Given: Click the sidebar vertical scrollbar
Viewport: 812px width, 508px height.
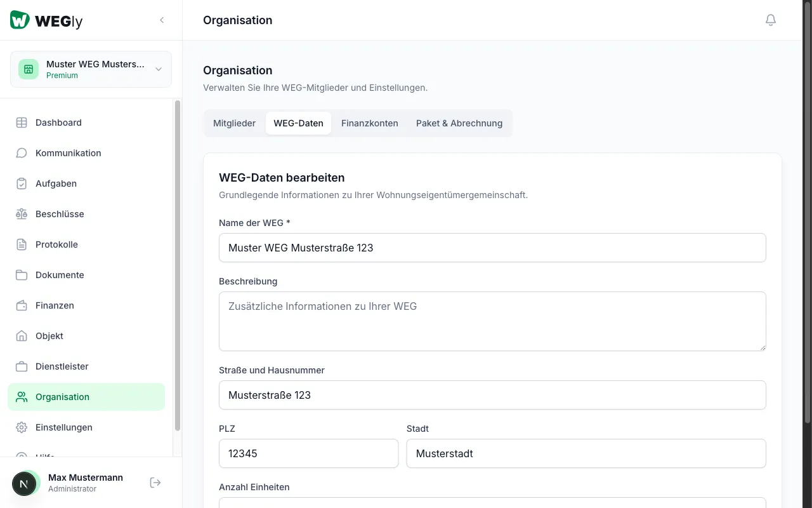Looking at the screenshot, I should [x=178, y=267].
